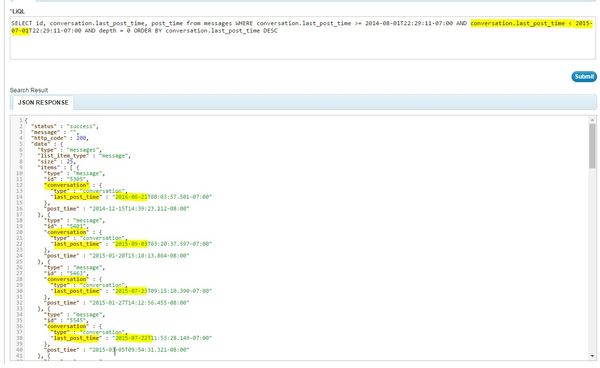The image size is (600, 368).
Task: Click the post_time value 2014-12-15T14:39:23
Action: pos(139,208)
